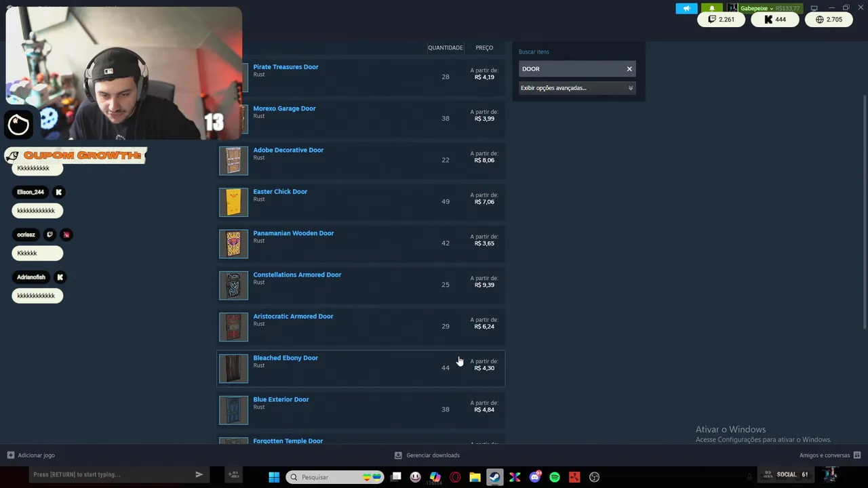This screenshot has width=868, height=488.
Task: Open Steam announcements megaphone icon
Action: (686, 8)
